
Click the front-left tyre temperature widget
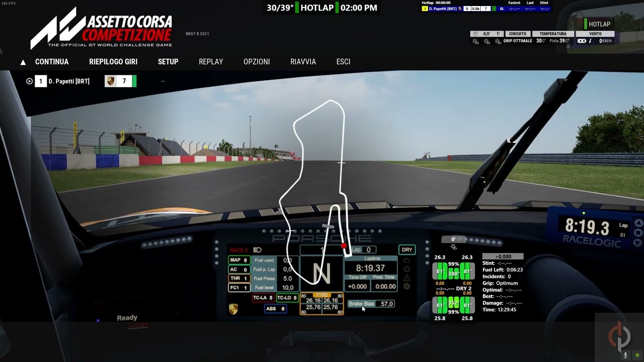click(440, 271)
